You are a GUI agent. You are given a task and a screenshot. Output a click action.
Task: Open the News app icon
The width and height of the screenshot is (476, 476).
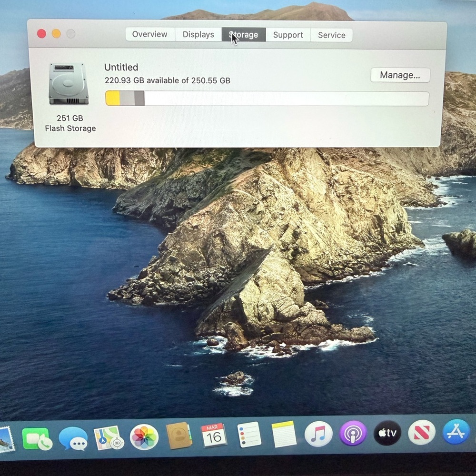tap(422, 432)
